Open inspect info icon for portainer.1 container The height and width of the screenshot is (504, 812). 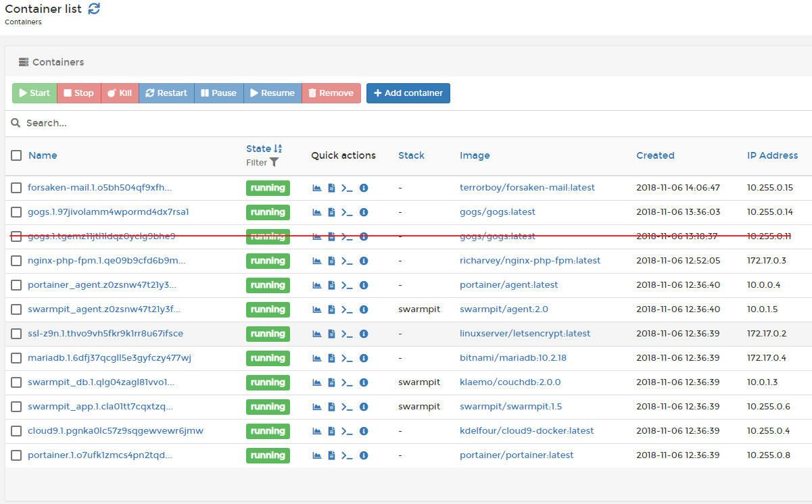(364, 455)
